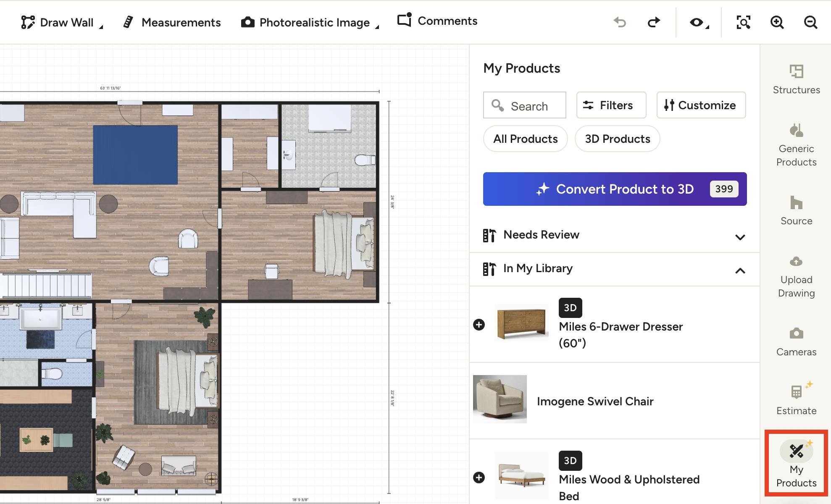The width and height of the screenshot is (831, 504).
Task: Add the Miles Wood & Upholstered Bed with plus icon
Action: pos(479,478)
